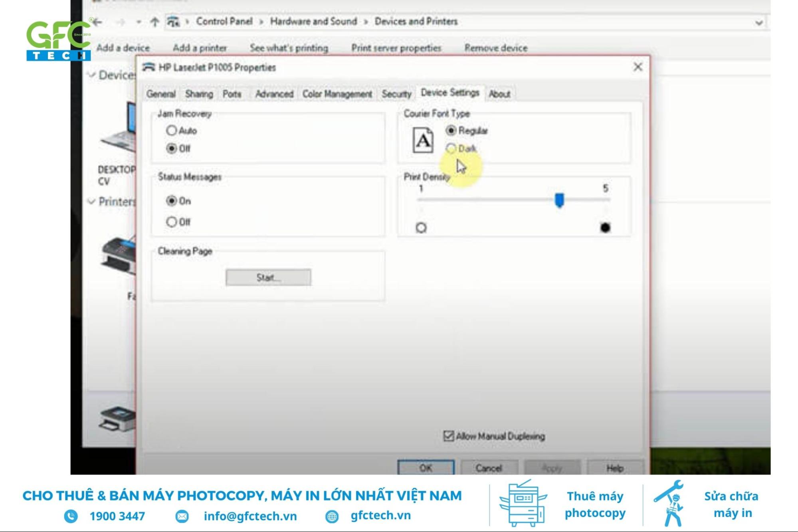The image size is (798, 532).
Task: Open the About tab
Action: (x=499, y=94)
